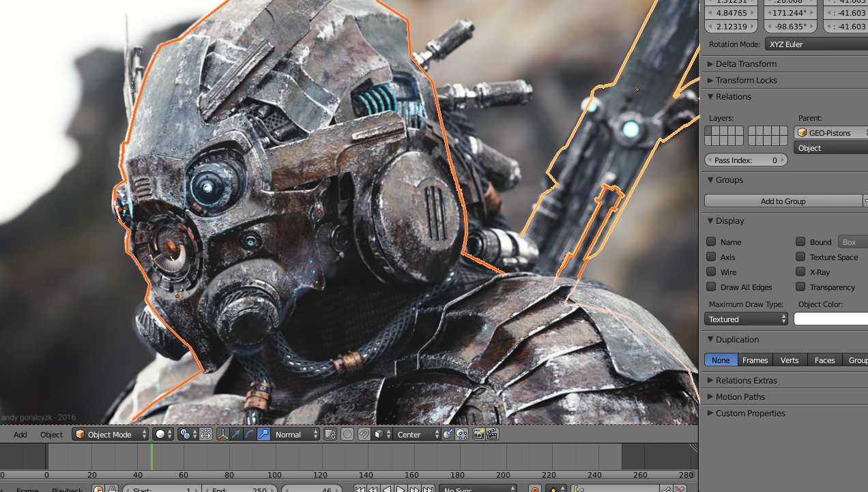Enable the Name display checkbox
Screen dimensions: 868x492
711,242
